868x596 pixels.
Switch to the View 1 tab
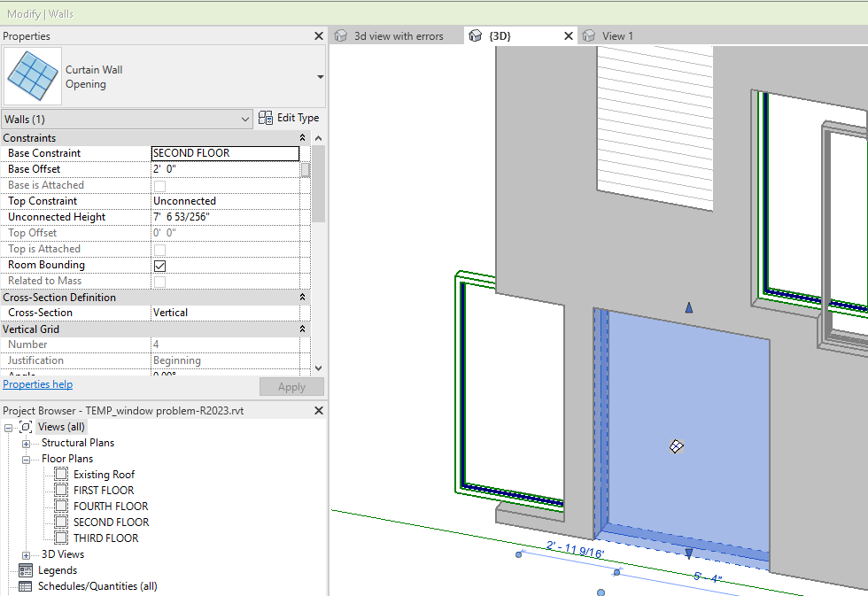click(617, 36)
